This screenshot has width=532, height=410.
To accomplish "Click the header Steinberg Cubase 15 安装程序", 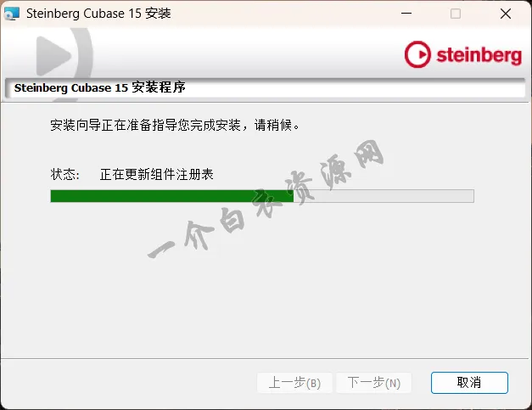I will (100, 87).
